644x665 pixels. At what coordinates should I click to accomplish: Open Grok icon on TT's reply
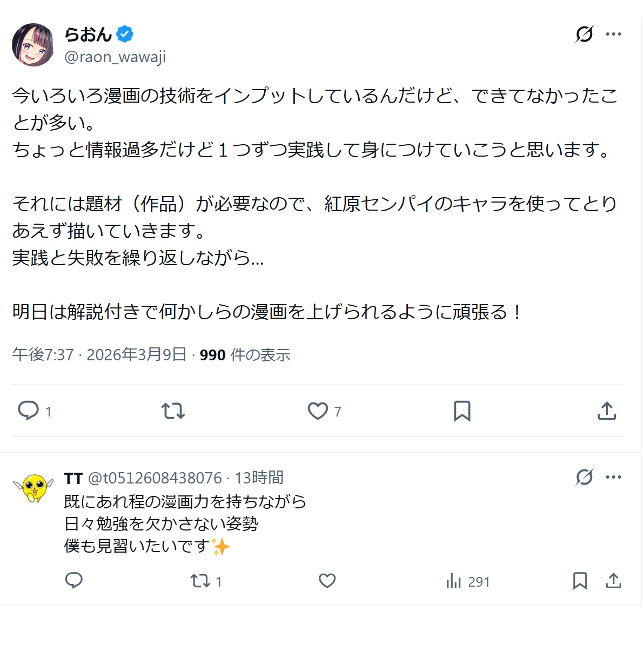[584, 477]
